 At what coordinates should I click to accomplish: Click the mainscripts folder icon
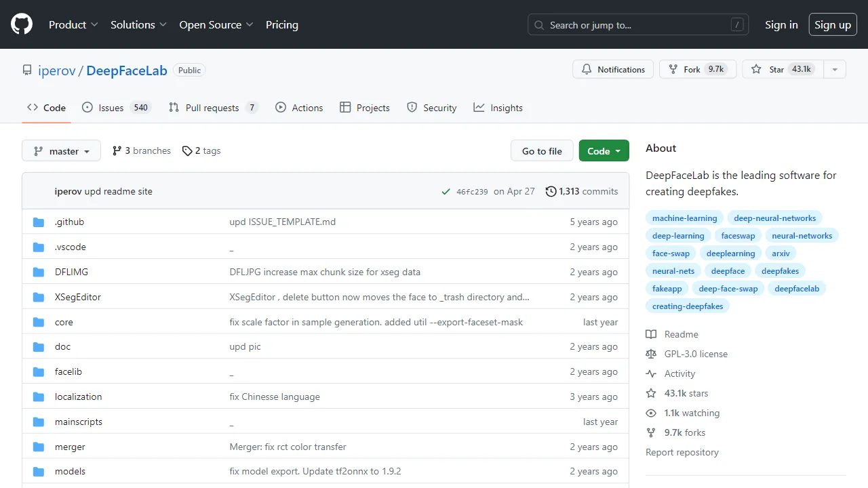pyautogui.click(x=39, y=422)
